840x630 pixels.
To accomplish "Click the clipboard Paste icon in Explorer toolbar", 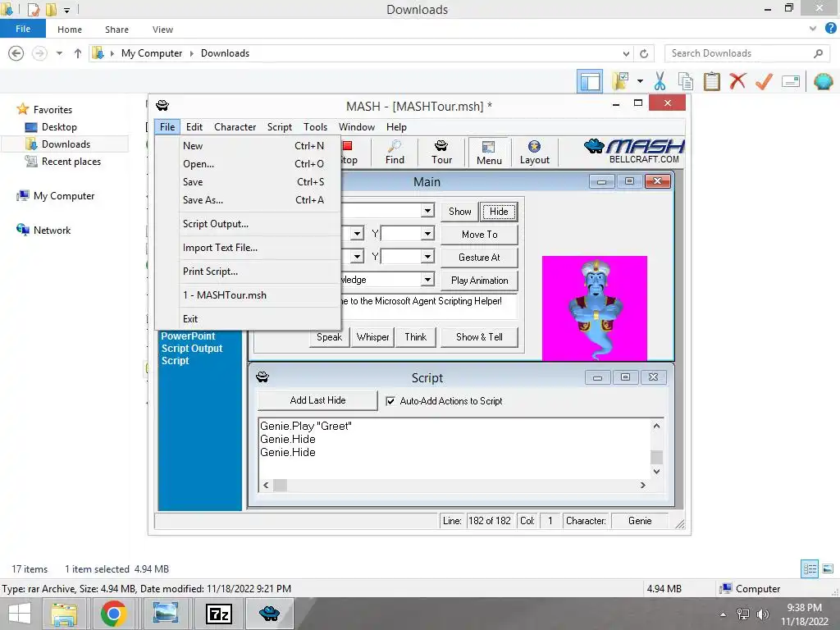I will 711,81.
